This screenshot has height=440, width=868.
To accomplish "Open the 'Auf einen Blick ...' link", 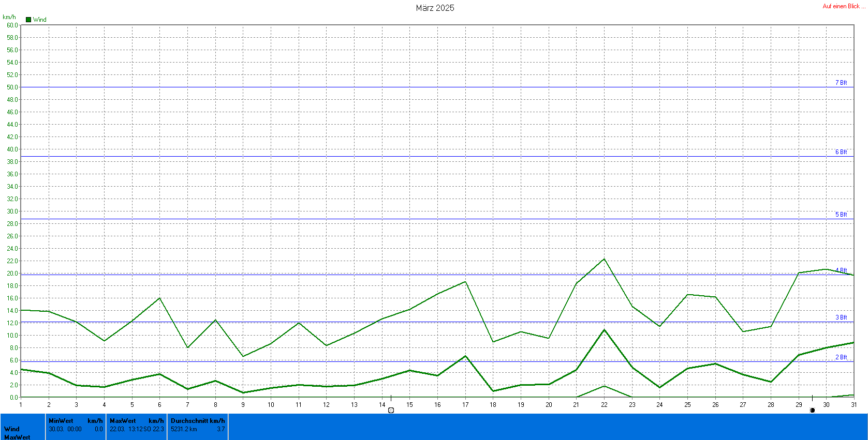I will tap(844, 6).
